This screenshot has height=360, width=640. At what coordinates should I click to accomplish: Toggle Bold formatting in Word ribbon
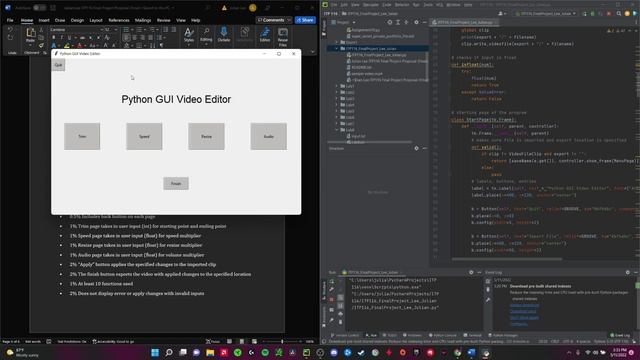[53, 38]
